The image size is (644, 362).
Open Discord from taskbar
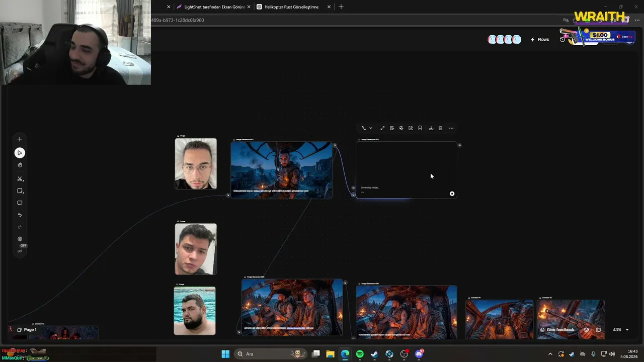click(x=419, y=354)
